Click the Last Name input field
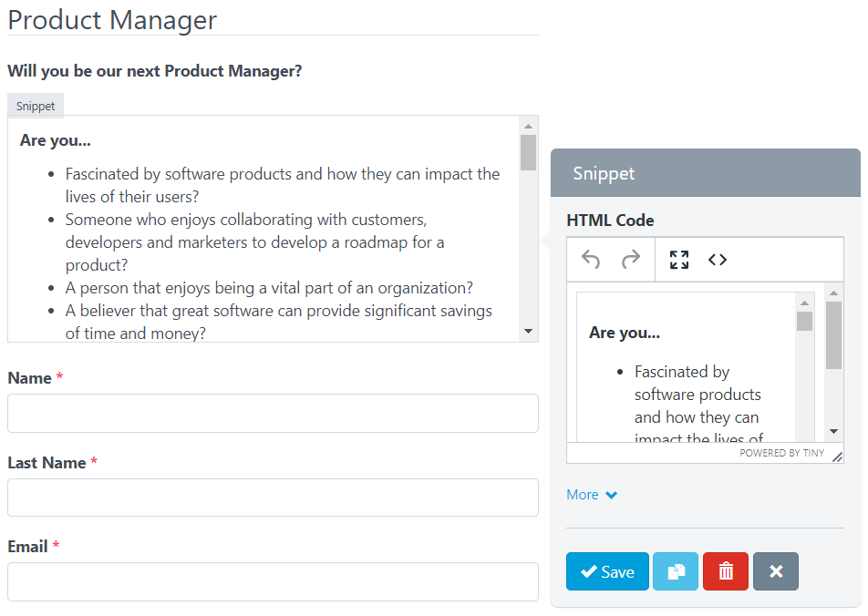This screenshot has height=616, width=868. point(273,498)
